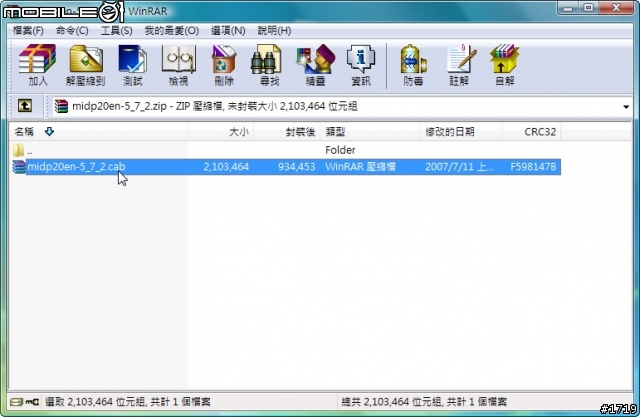Screen dimensions: 640x417
Task: Open the 說明(H) menu
Action: pos(274,31)
